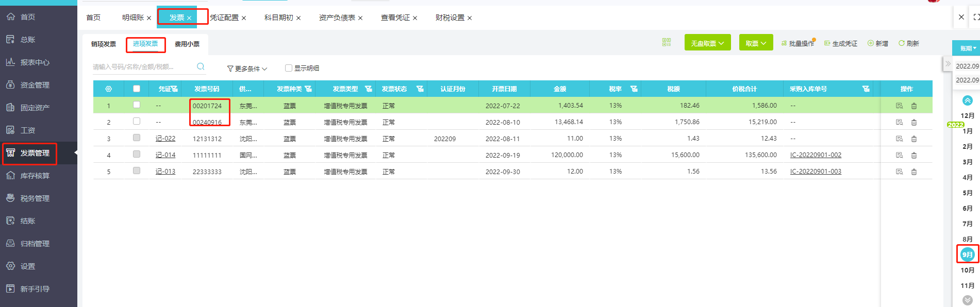Filter by 发票状态 column icon

[420, 89]
